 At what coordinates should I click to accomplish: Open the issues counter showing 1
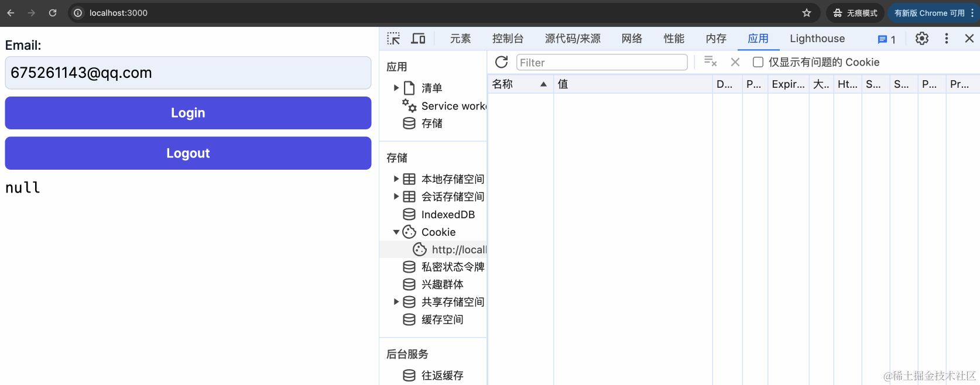[886, 39]
